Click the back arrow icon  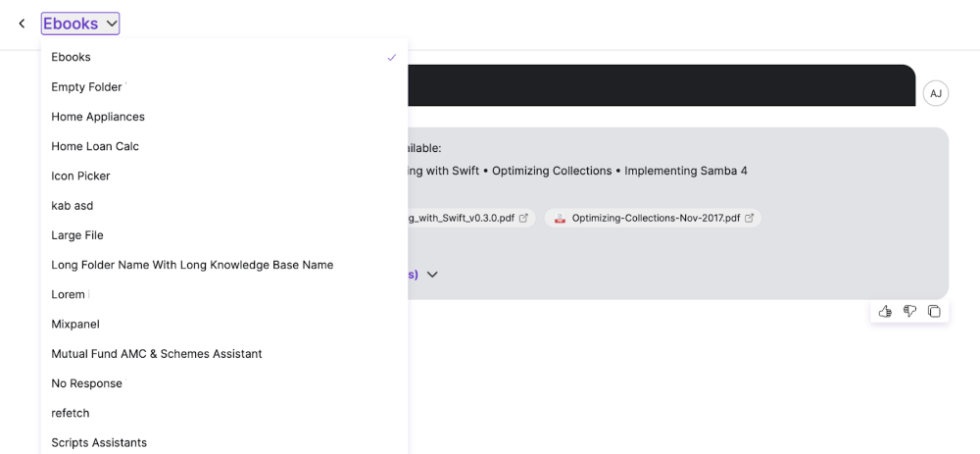(x=22, y=24)
